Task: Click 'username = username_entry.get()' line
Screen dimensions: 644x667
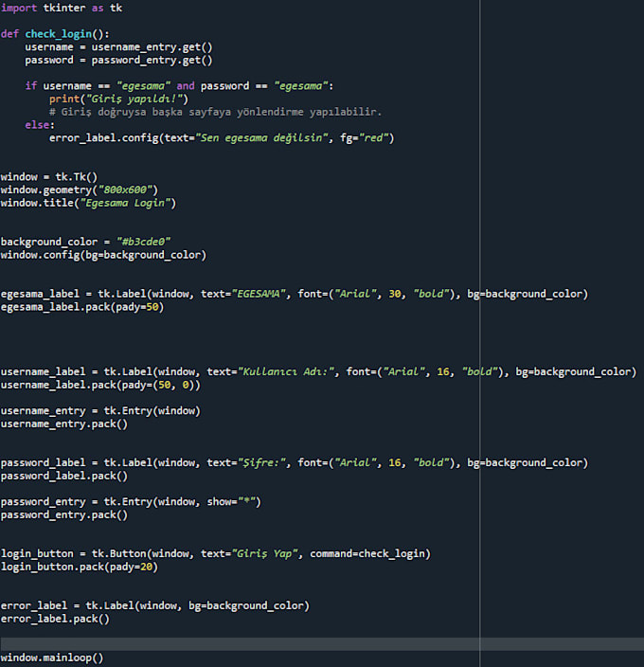Action: tap(118, 47)
